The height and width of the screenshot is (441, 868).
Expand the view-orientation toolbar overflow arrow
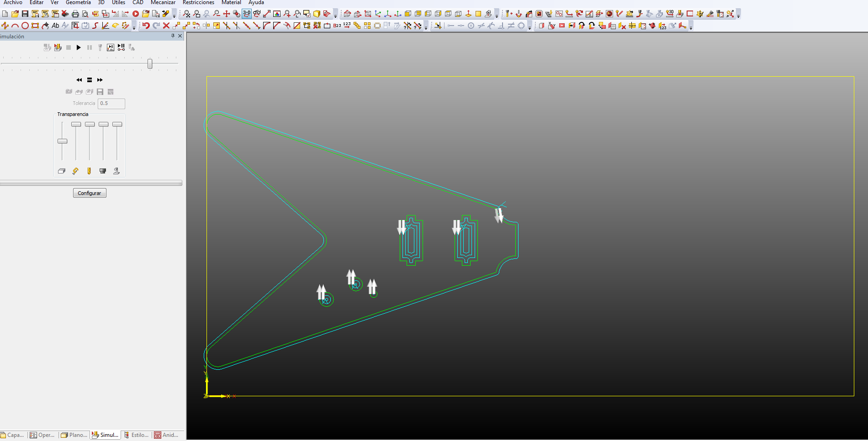497,15
